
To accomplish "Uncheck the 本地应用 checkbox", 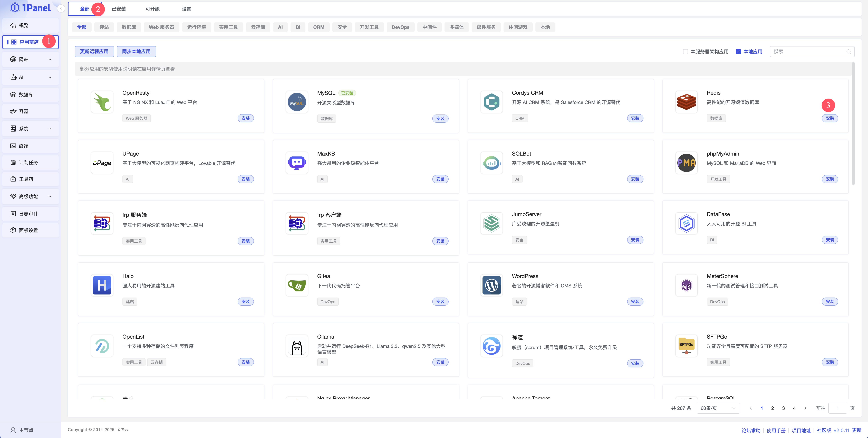I will (x=738, y=52).
